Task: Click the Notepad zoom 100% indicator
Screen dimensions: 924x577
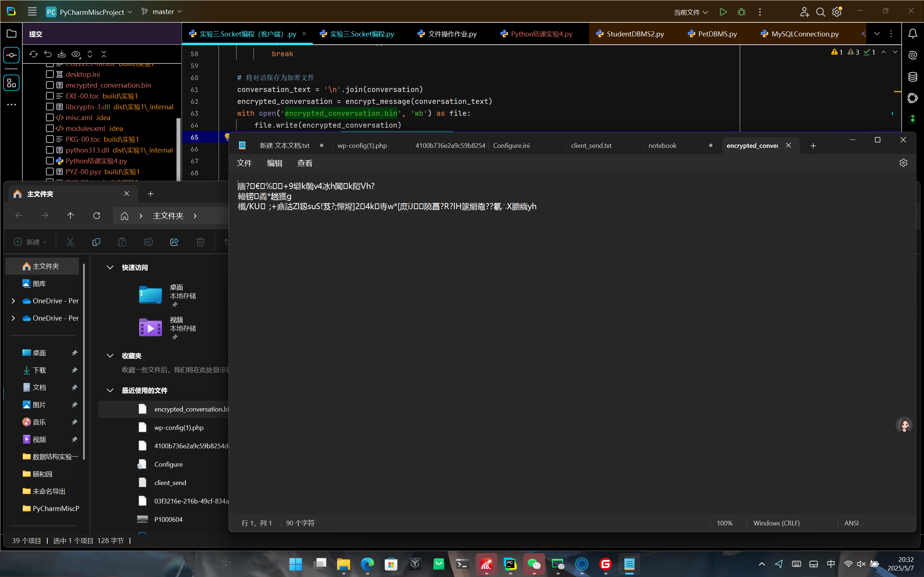Action: click(724, 523)
